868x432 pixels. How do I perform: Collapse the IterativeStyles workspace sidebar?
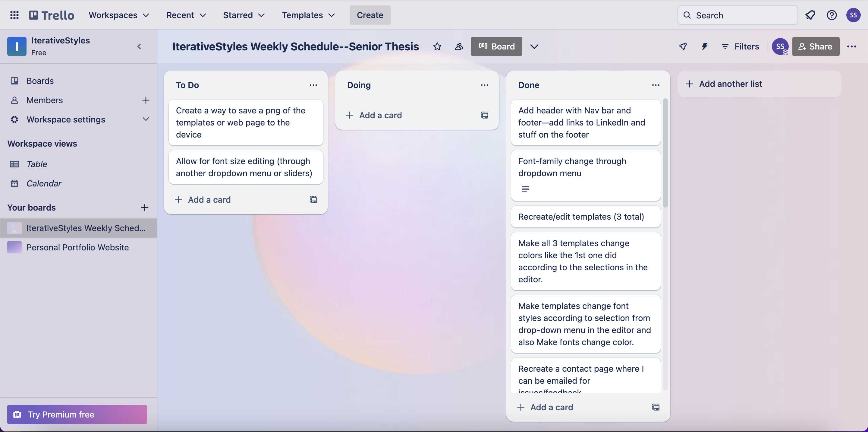point(139,46)
